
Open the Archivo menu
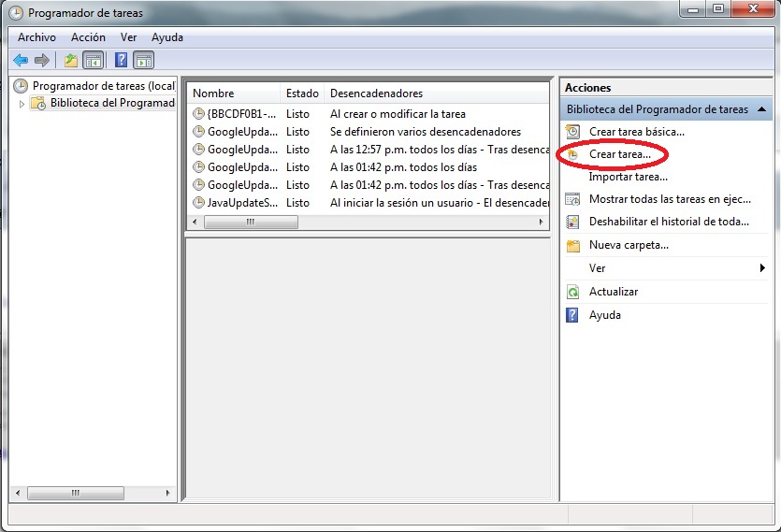[36, 37]
